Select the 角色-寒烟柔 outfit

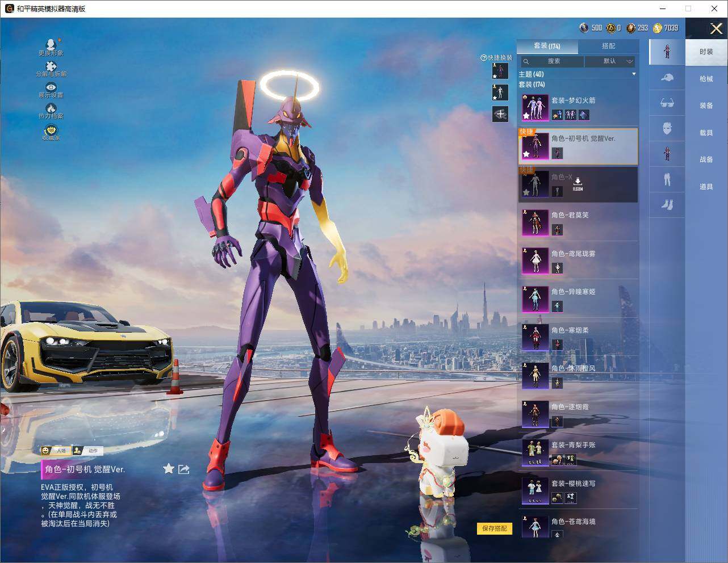578,338
